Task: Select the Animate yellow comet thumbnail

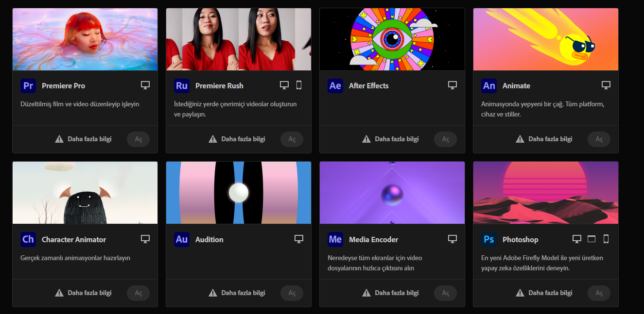Action: coord(546,39)
